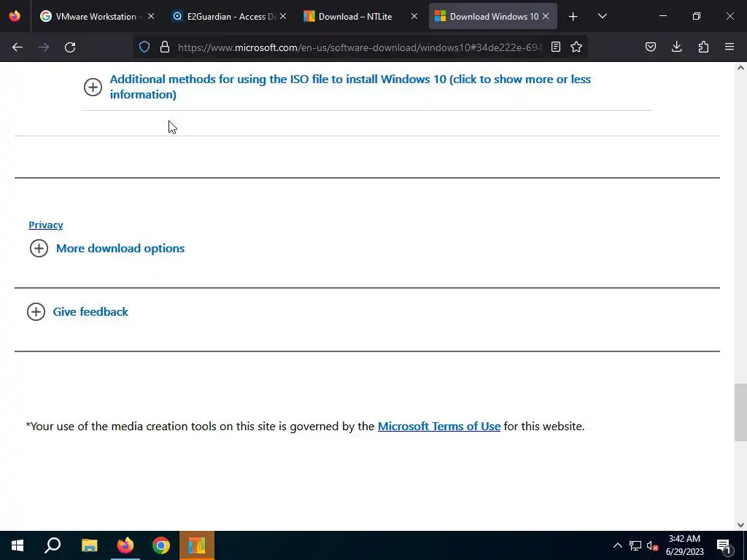Go back to the previous page

(x=18, y=47)
